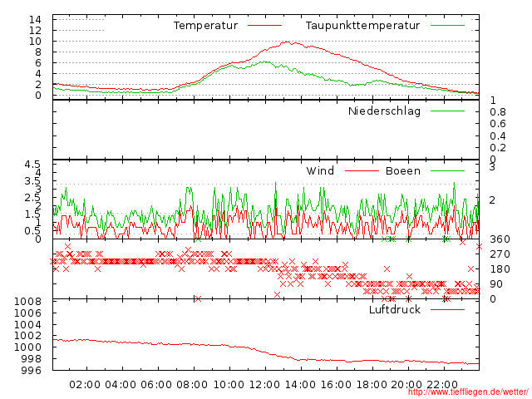532x399 pixels.
Task: Click the Temperatur legend label
Action: (x=205, y=26)
